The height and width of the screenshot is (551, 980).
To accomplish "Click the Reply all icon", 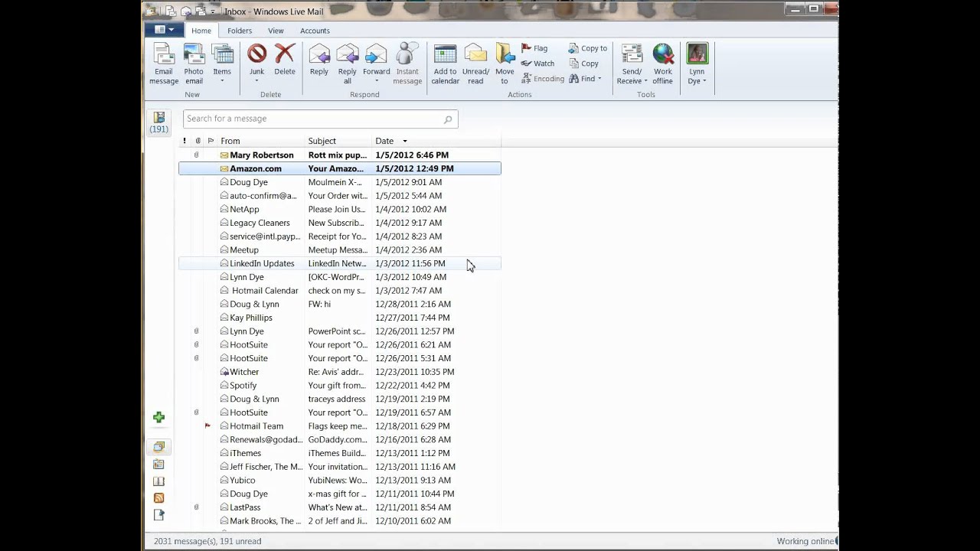I will 348,54.
